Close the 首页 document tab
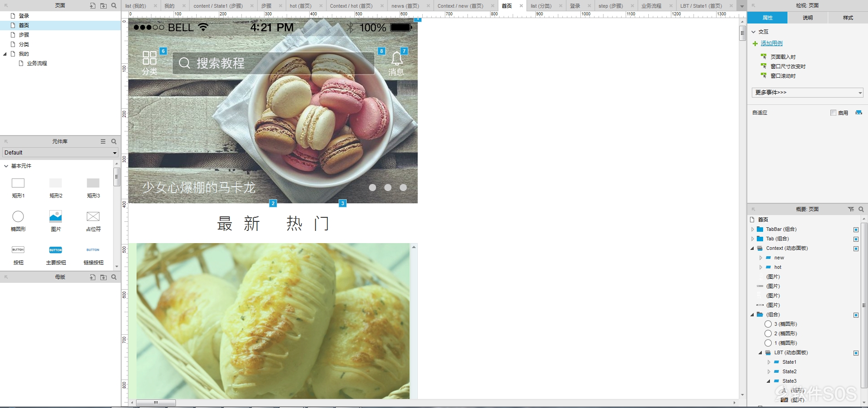Viewport: 868px width, 408px height. point(521,6)
